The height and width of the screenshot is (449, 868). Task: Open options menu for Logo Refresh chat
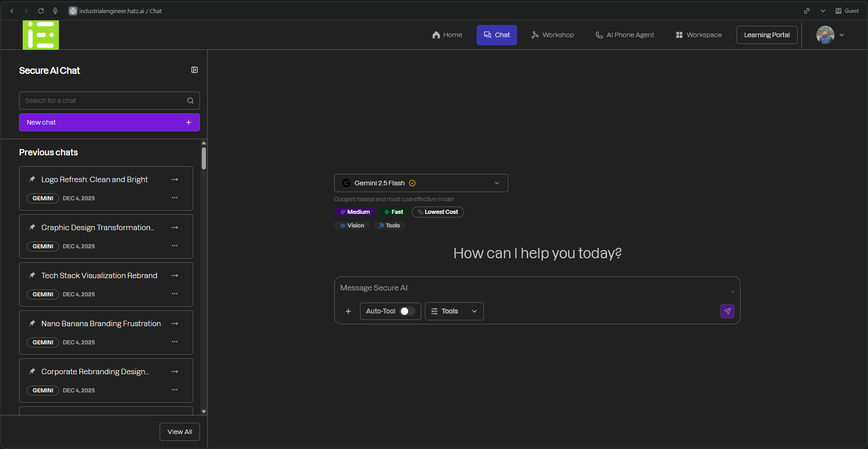click(175, 198)
